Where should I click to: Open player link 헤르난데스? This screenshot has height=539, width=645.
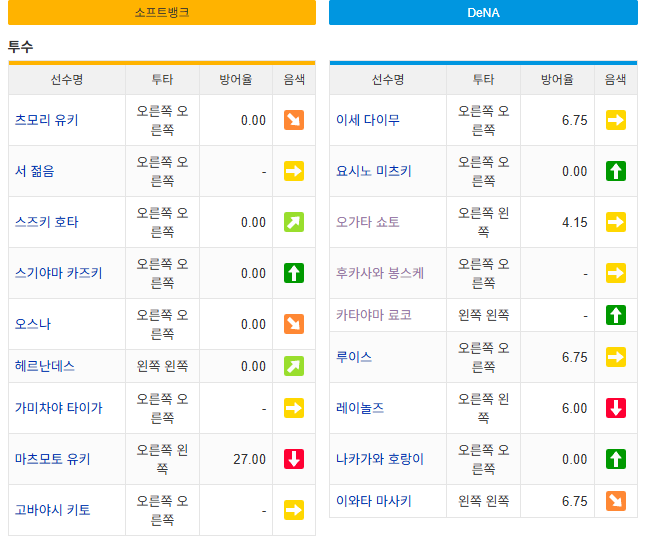pyautogui.click(x=45, y=366)
